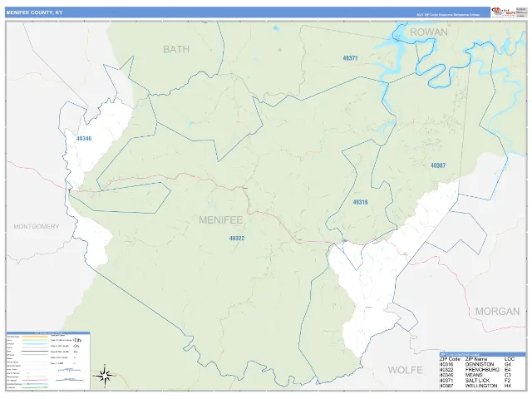This screenshot has height=399, width=532.
Task: Click the edition subtitle in header bar
Action: point(448,15)
